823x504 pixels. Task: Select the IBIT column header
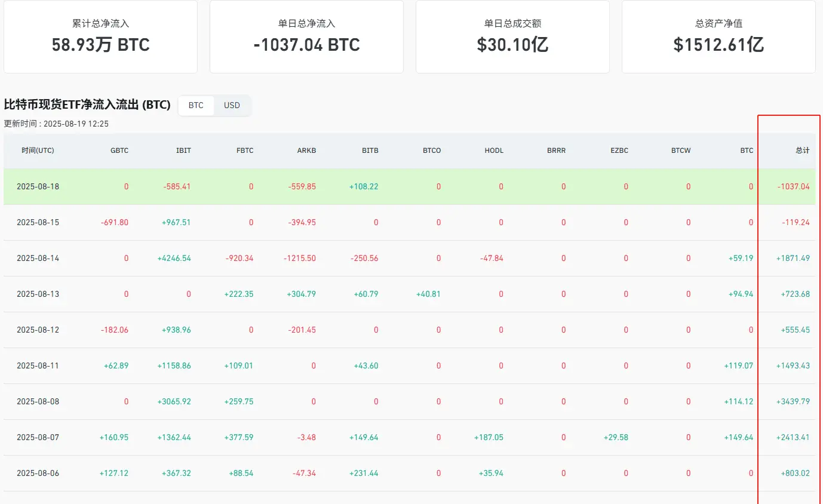click(183, 150)
